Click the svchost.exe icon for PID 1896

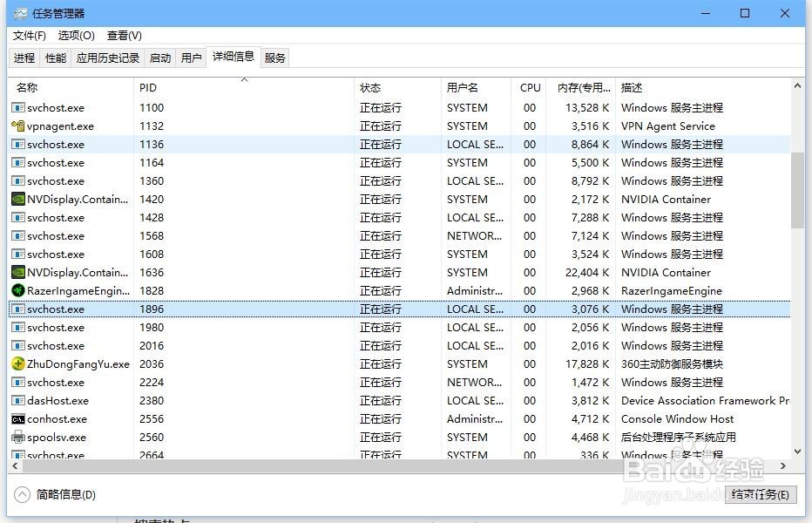[18, 309]
